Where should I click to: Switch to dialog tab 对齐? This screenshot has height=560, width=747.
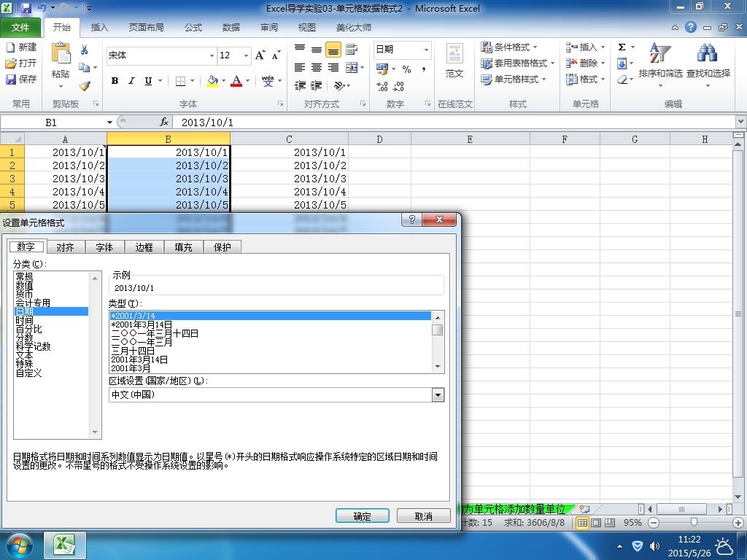(65, 247)
